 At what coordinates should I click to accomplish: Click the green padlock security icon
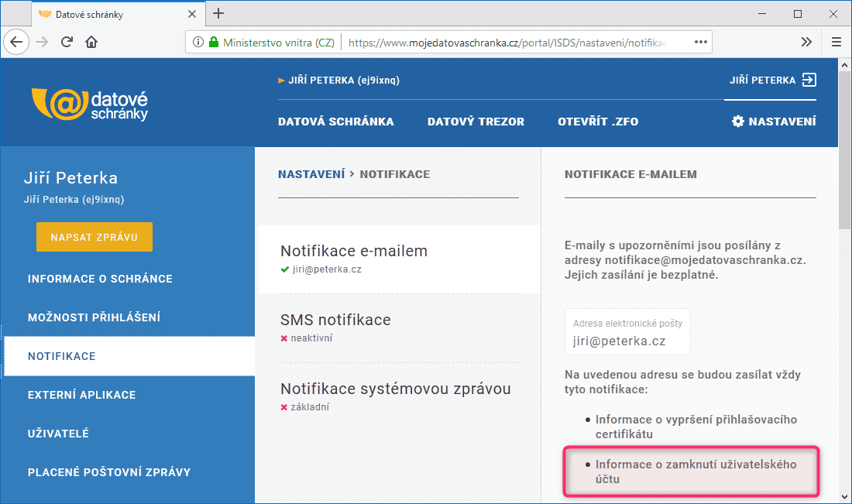click(x=214, y=42)
